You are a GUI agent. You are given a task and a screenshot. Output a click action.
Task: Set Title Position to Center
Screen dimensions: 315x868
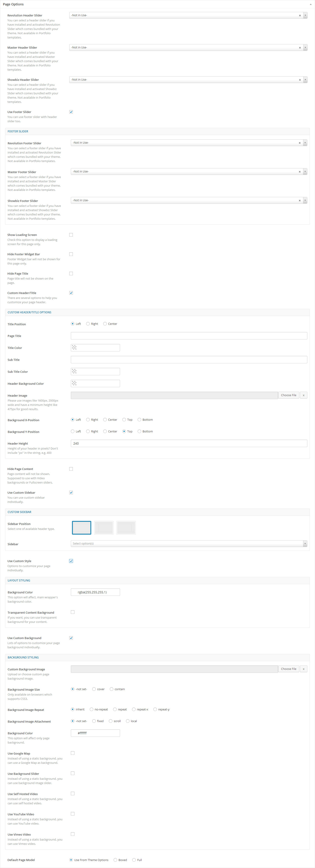(105, 324)
